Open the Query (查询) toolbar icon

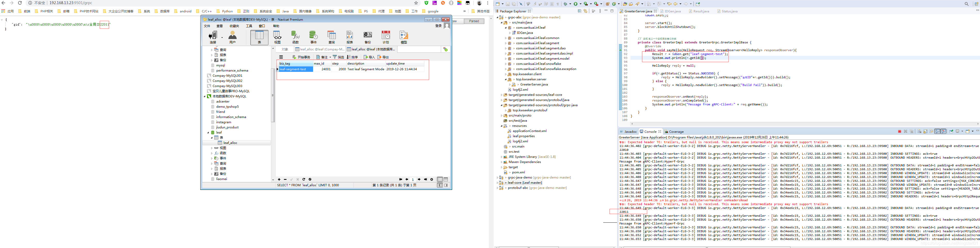pos(332,37)
